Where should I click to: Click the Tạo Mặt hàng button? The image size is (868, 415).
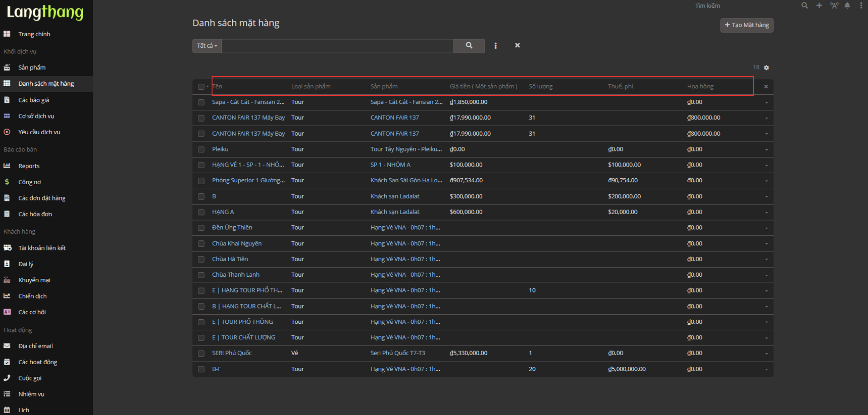click(746, 25)
